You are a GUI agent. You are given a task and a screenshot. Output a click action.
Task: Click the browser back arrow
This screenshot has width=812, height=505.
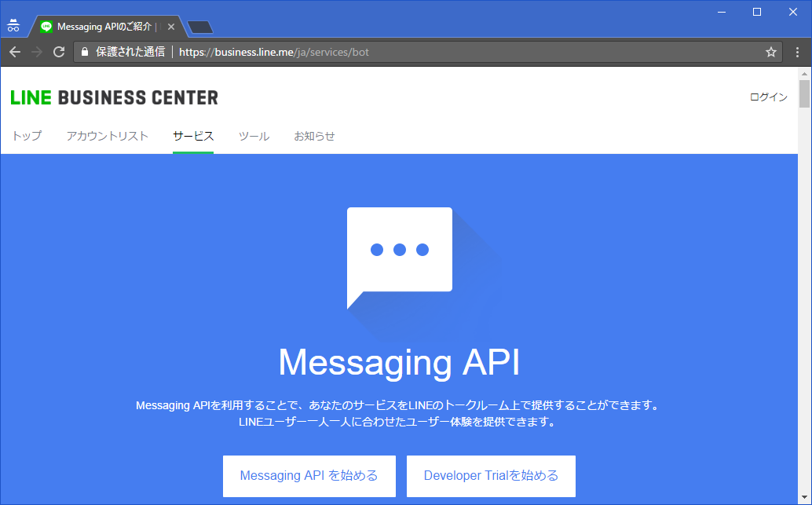coord(14,52)
